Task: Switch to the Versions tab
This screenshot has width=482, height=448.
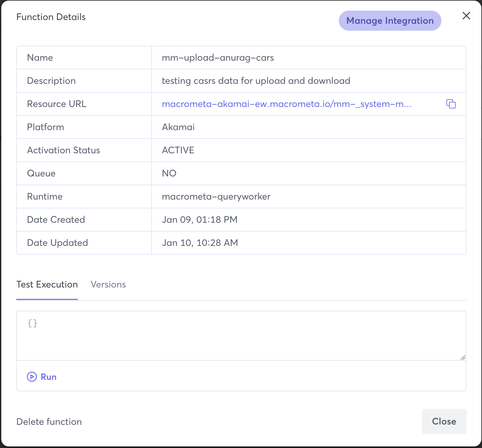Action: pos(108,284)
